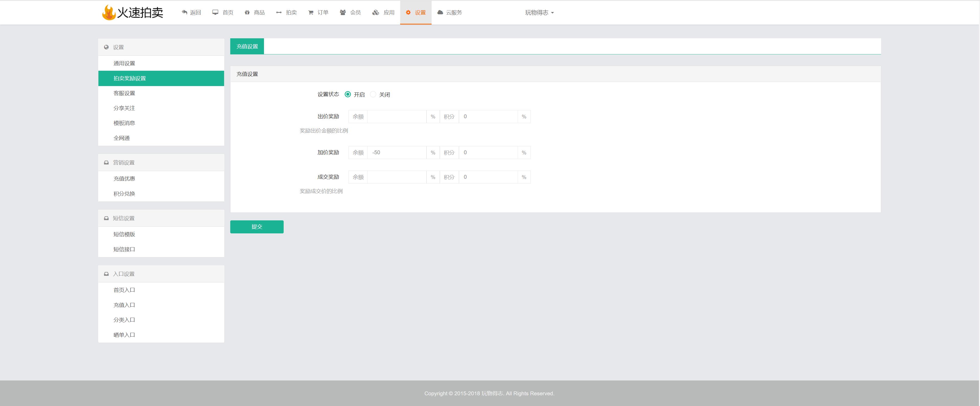This screenshot has height=406, width=980.
Task: Submit the form with 提交 button
Action: [x=257, y=226]
